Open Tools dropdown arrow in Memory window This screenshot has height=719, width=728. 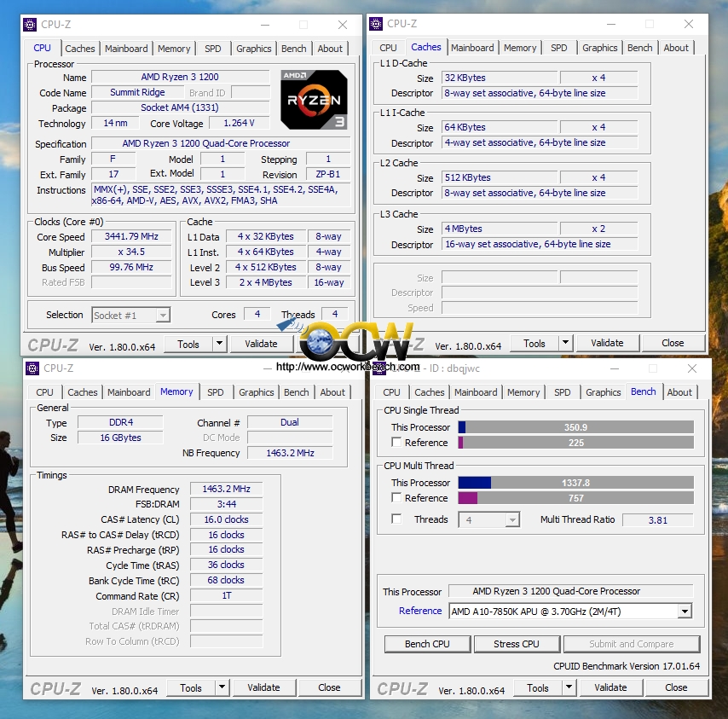222,687
